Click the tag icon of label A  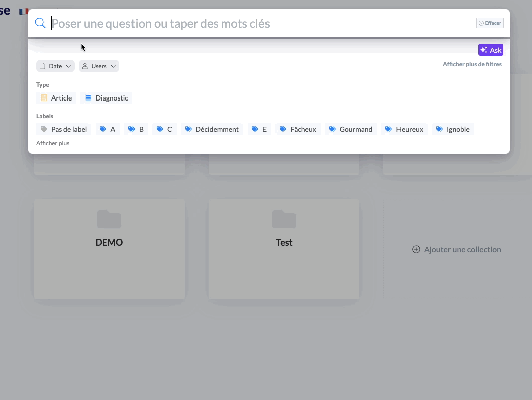(103, 129)
